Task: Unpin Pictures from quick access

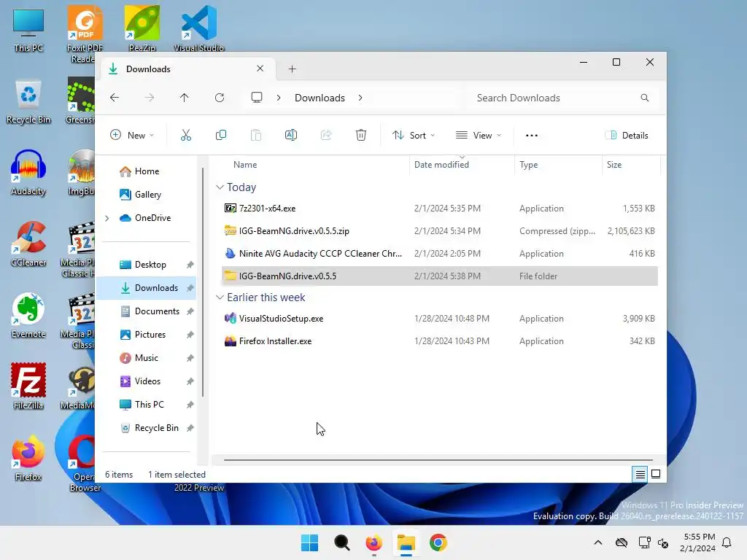Action: pos(190,335)
